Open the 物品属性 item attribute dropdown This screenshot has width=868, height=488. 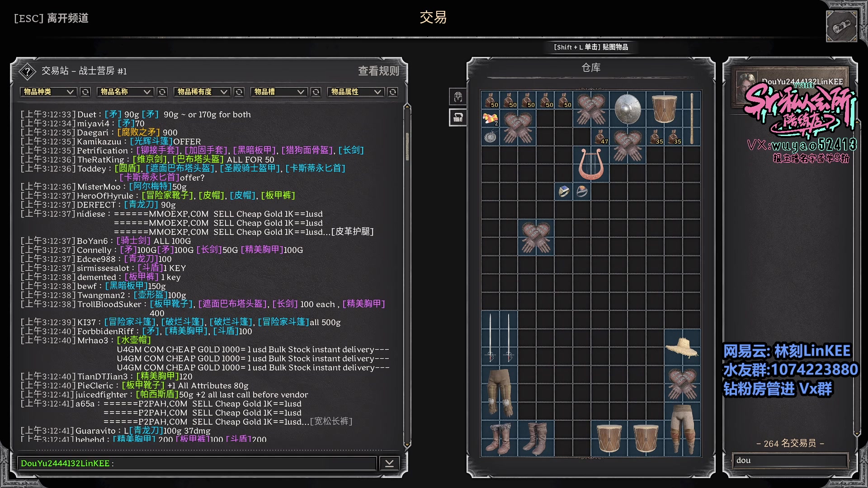coord(355,92)
